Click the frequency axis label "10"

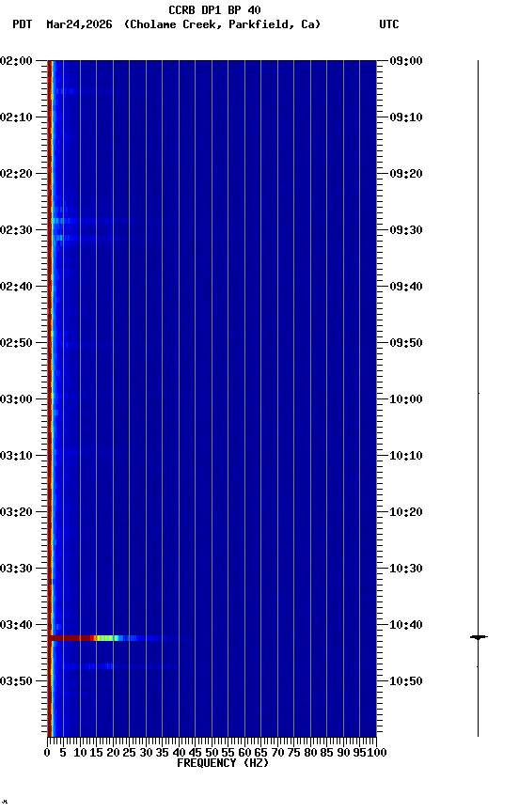coord(80,753)
